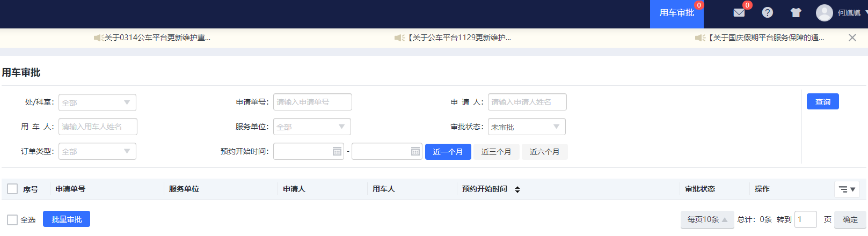Check the 全选 checkbox
The width and height of the screenshot is (868, 236).
(12, 220)
